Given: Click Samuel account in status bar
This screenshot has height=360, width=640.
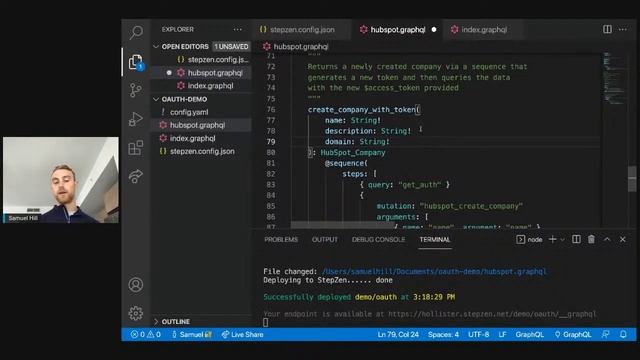Looking at the screenshot, I should point(191,334).
